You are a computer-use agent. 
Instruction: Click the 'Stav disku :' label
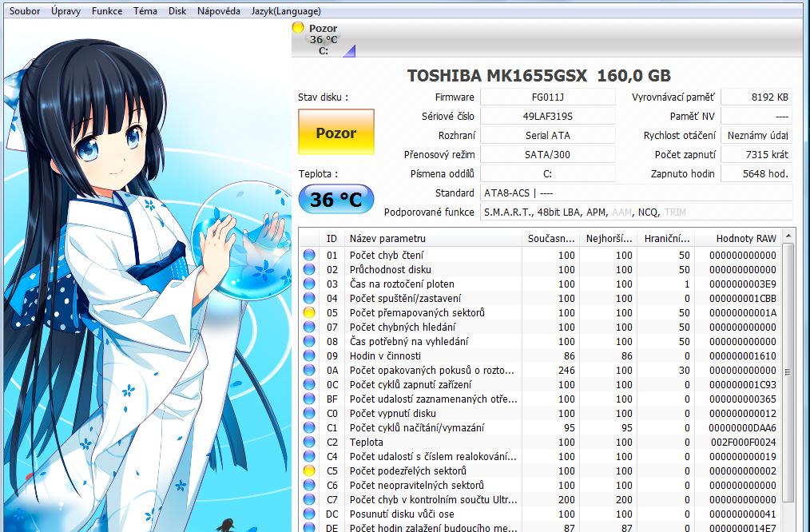pos(323,97)
